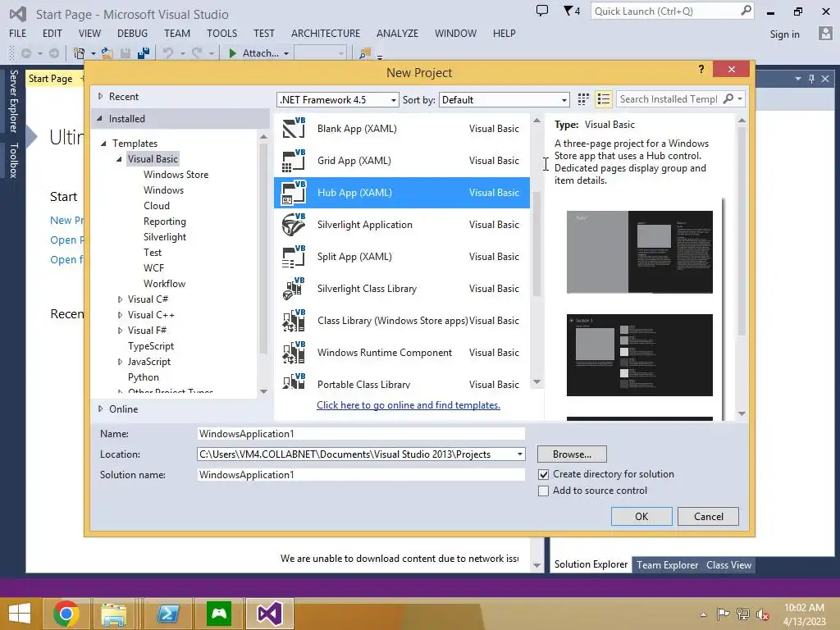Expand the Recent section
Viewport: 840px width, 630px height.
100,97
